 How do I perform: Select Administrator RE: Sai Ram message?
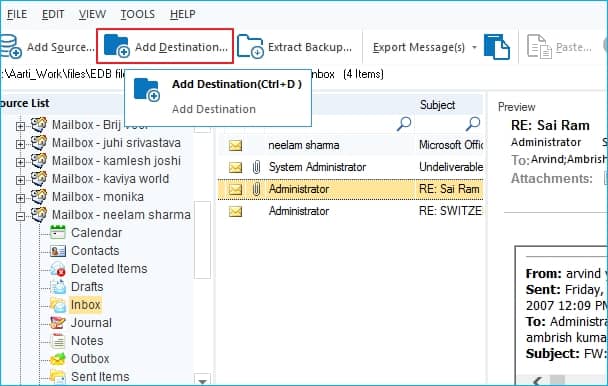[x=351, y=189]
